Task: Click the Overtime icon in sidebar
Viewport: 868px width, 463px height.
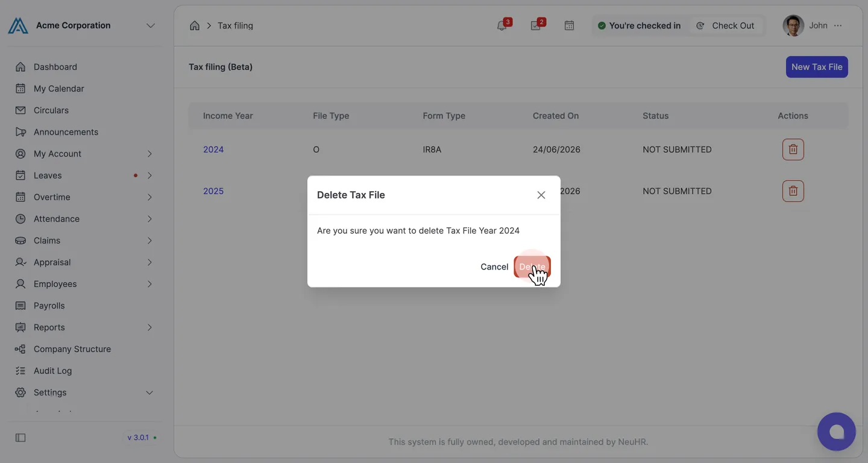Action: click(20, 197)
